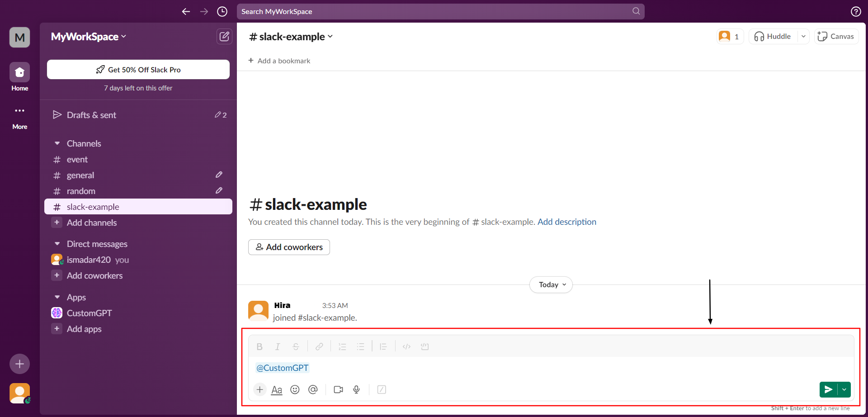Go forward using the right arrow
Screen dimensions: 868x417
click(x=204, y=12)
